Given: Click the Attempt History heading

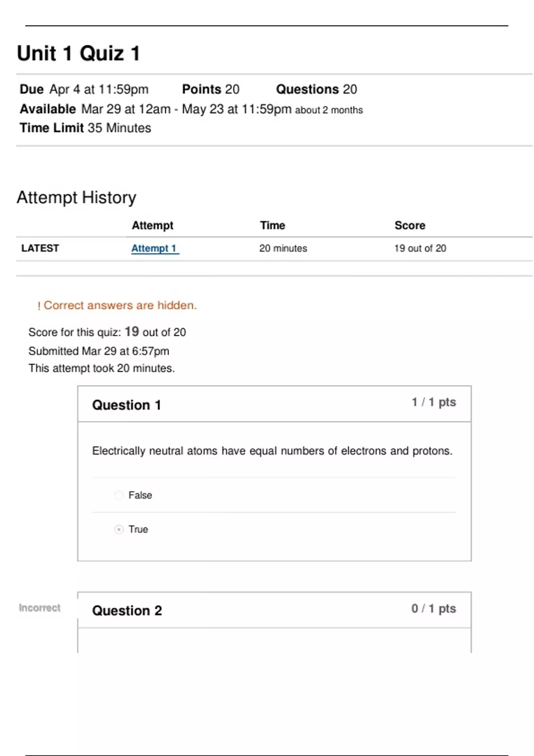Looking at the screenshot, I should [x=77, y=197].
